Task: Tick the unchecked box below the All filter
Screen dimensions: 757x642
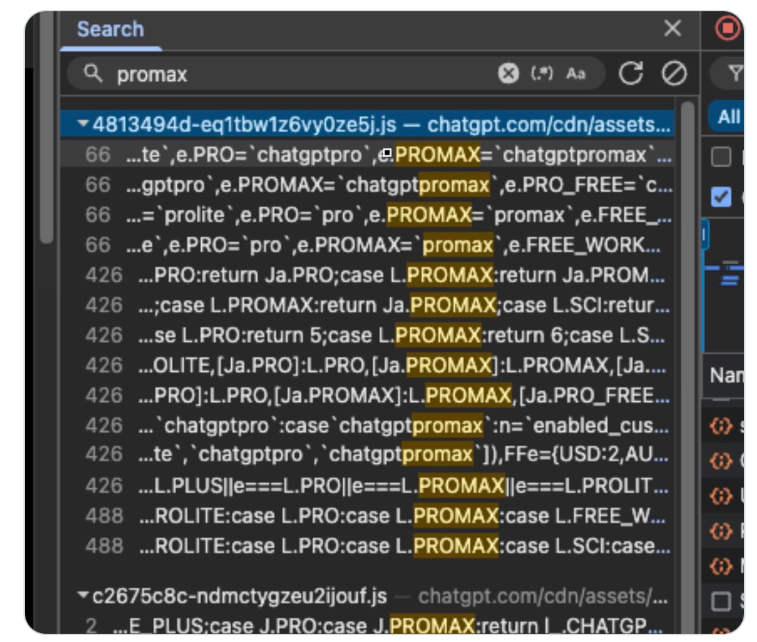Action: tap(721, 157)
